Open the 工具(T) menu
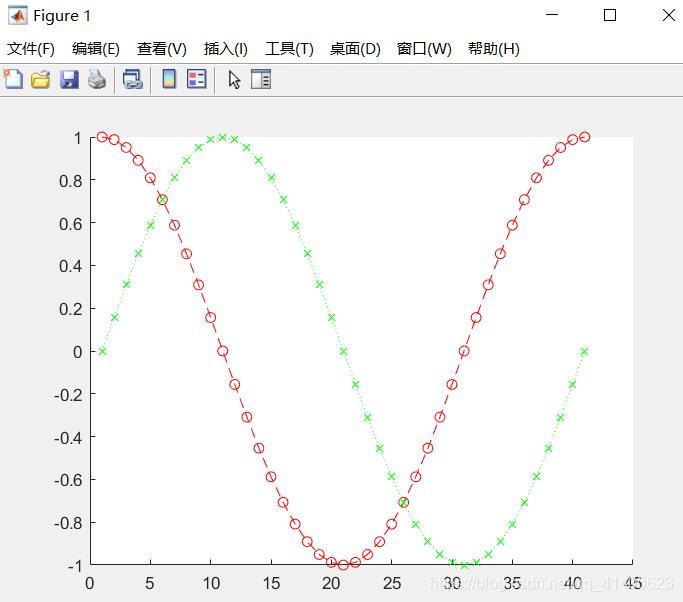 pyautogui.click(x=290, y=49)
